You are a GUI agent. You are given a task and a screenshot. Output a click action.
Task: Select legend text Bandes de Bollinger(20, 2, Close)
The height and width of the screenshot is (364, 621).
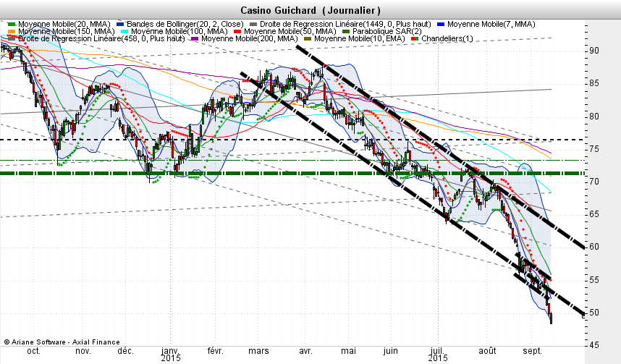point(185,24)
